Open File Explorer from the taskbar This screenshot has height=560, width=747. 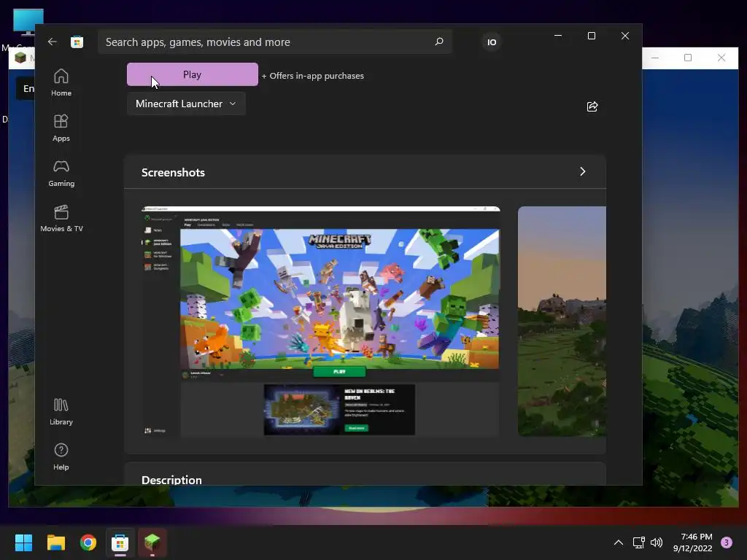point(56,542)
